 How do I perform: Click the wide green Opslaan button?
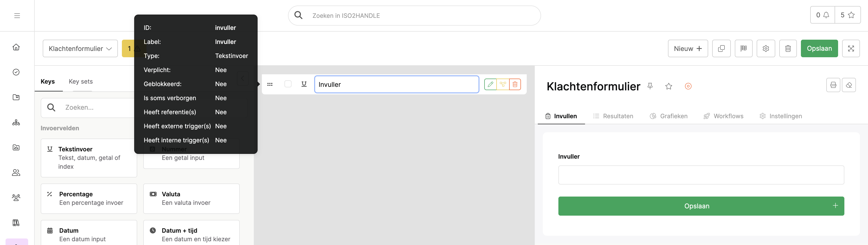(701, 206)
